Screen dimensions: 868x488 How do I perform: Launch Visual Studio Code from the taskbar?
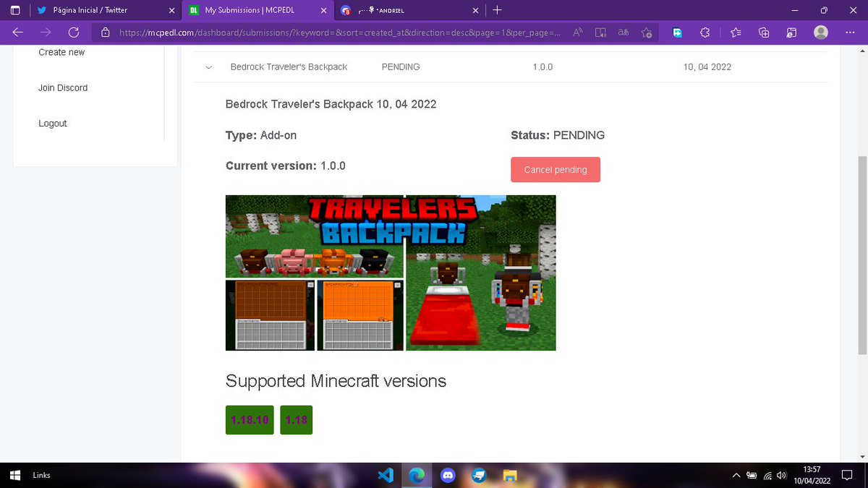tap(386, 475)
